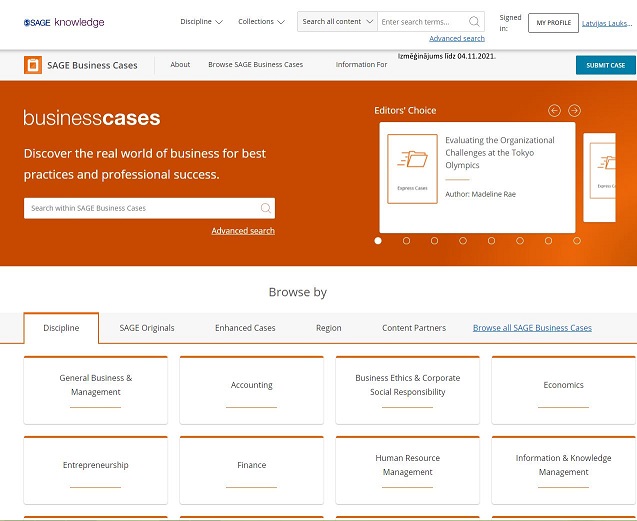The image size is (637, 521).
Task: Click the Author: Madeline Rae text
Action: [481, 194]
